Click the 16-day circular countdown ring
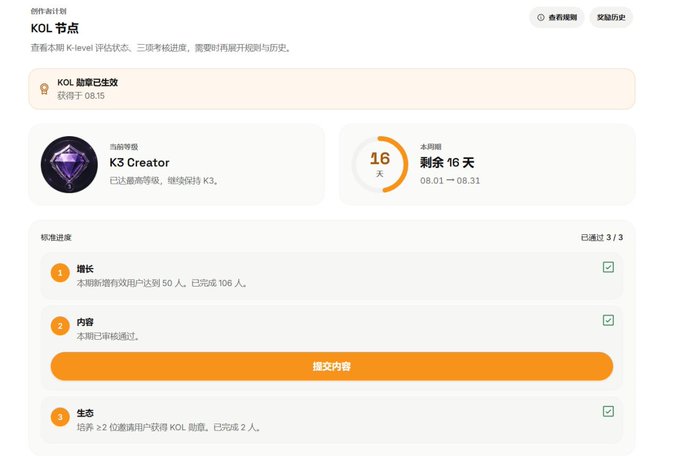 tap(380, 164)
